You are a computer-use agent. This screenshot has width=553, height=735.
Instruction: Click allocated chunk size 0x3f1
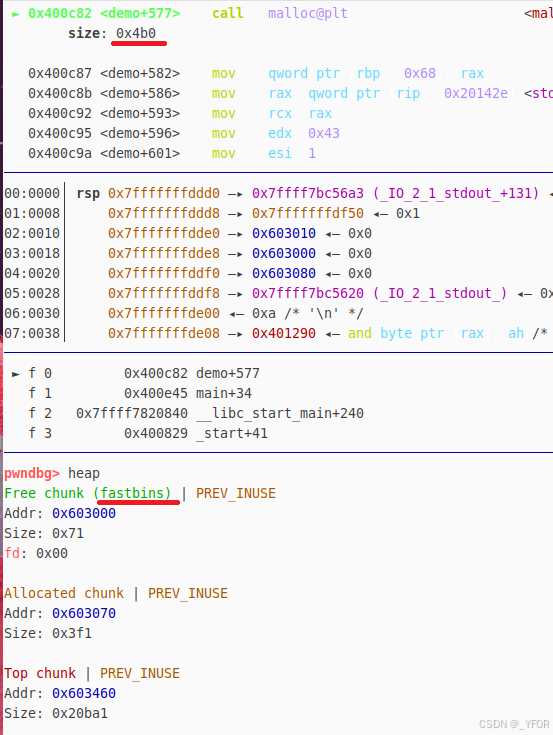click(x=72, y=633)
